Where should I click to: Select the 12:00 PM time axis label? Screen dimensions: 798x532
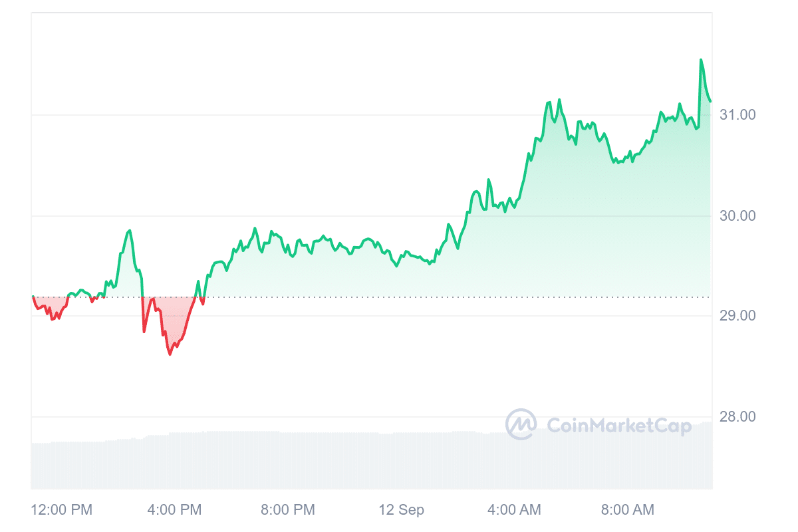coord(62,510)
